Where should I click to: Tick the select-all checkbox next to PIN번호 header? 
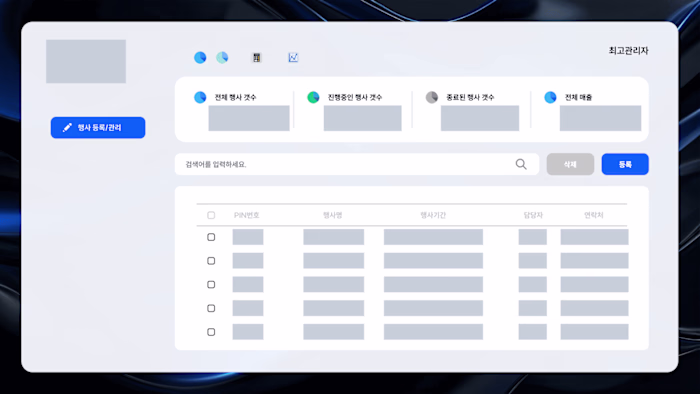pos(211,215)
